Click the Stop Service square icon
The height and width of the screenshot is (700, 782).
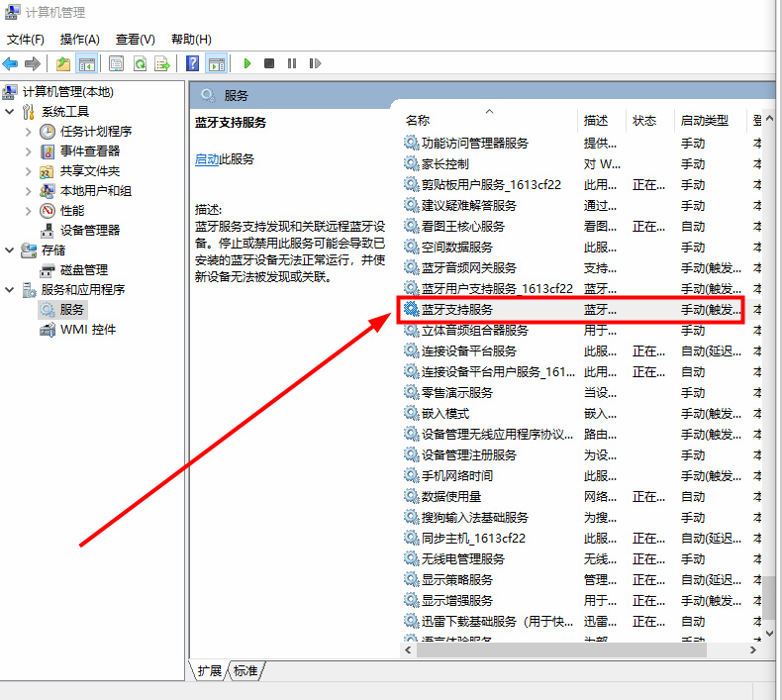(x=269, y=63)
